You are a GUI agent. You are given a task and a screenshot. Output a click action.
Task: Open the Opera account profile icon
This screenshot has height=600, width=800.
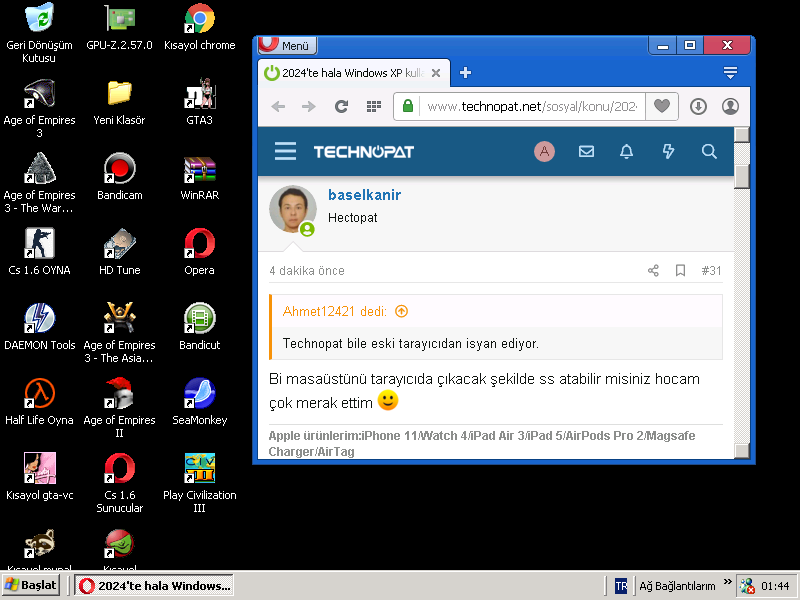730,106
